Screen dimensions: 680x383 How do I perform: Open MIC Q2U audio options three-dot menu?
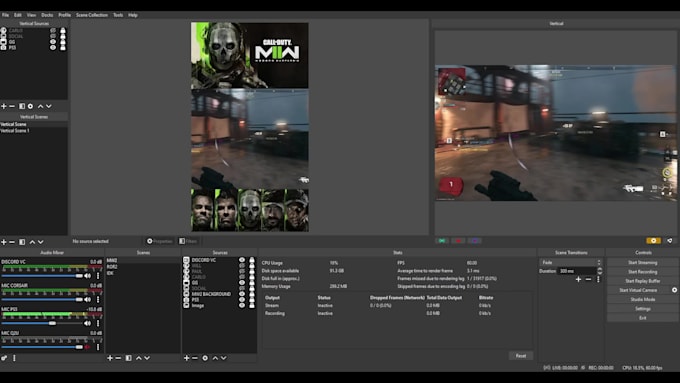[98, 347]
